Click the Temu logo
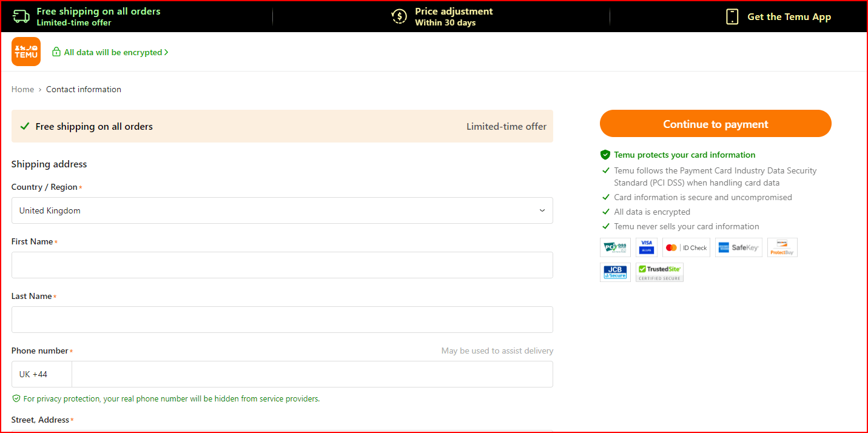The image size is (868, 433). point(25,52)
